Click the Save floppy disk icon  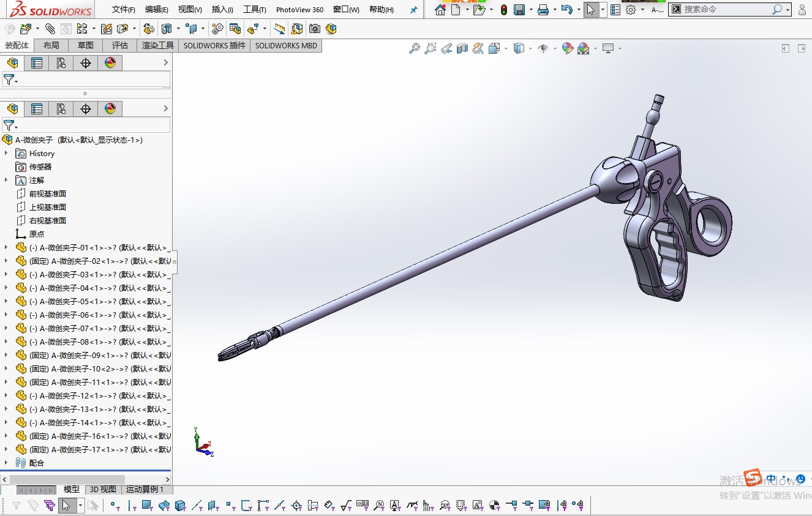pyautogui.click(x=519, y=10)
